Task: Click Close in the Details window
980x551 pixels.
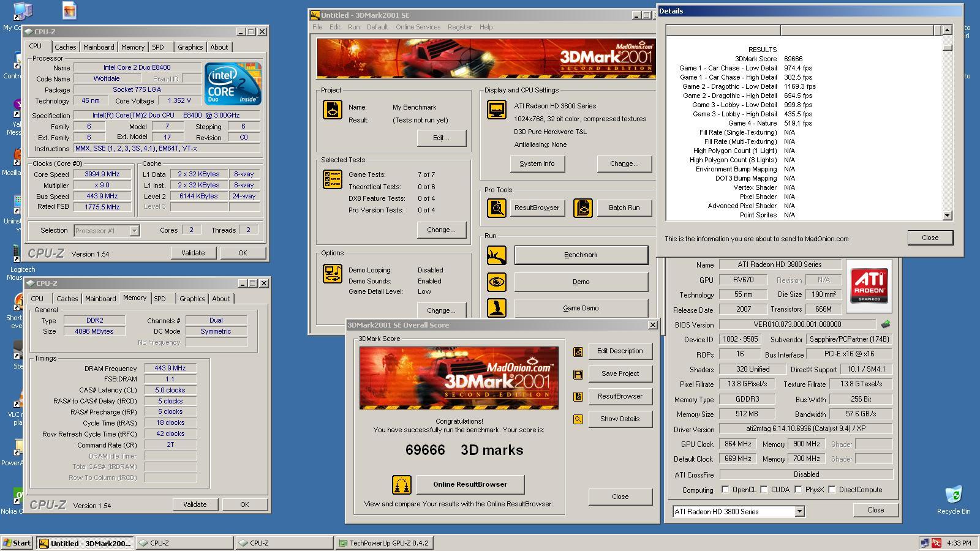Action: point(930,238)
